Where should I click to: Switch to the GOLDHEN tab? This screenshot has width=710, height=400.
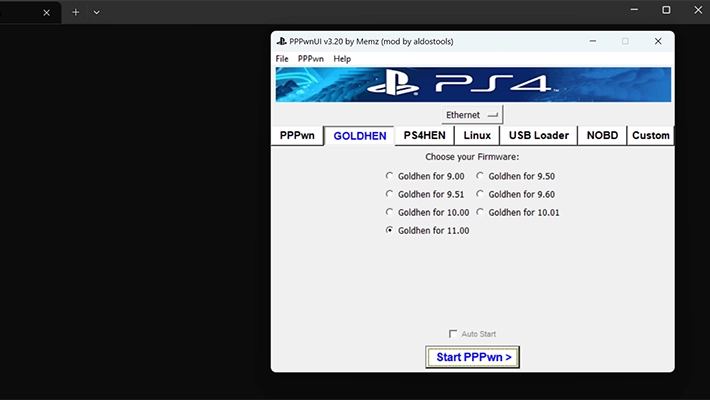click(x=360, y=136)
